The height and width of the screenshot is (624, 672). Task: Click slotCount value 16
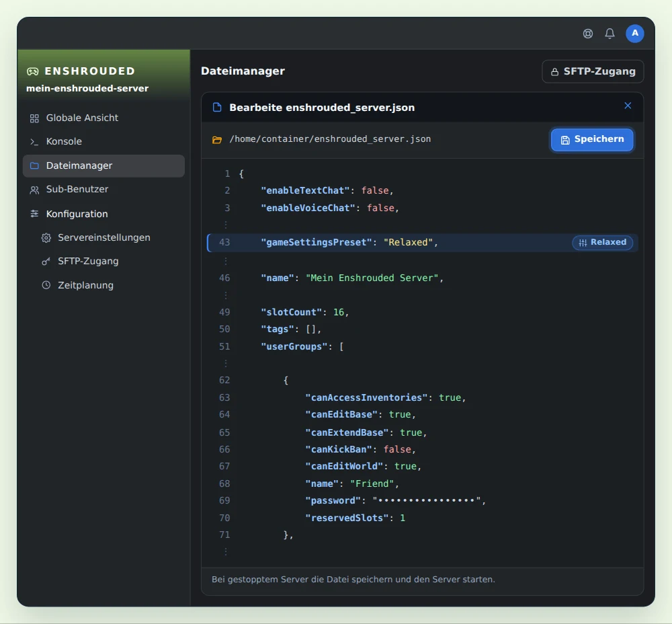(339, 312)
